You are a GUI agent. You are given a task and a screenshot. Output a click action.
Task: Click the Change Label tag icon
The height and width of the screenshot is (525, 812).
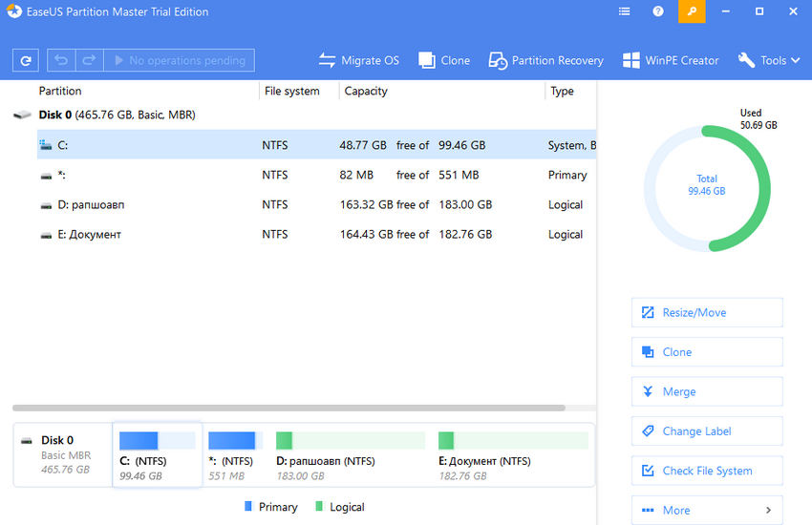[x=648, y=430]
